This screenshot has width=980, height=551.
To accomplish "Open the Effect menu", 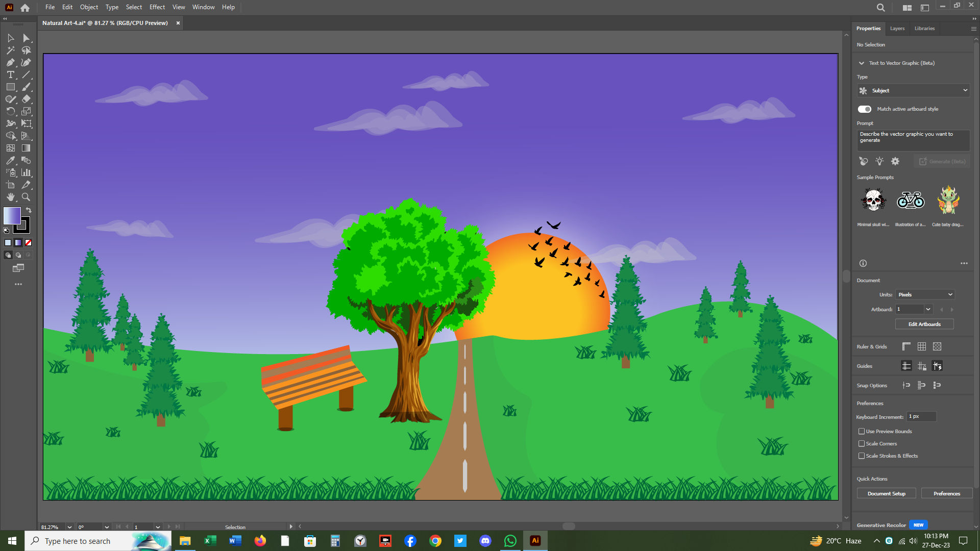I will click(x=157, y=7).
